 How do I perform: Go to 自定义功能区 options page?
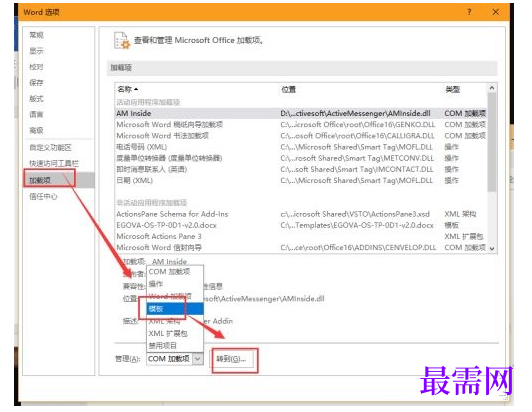[x=50, y=148]
